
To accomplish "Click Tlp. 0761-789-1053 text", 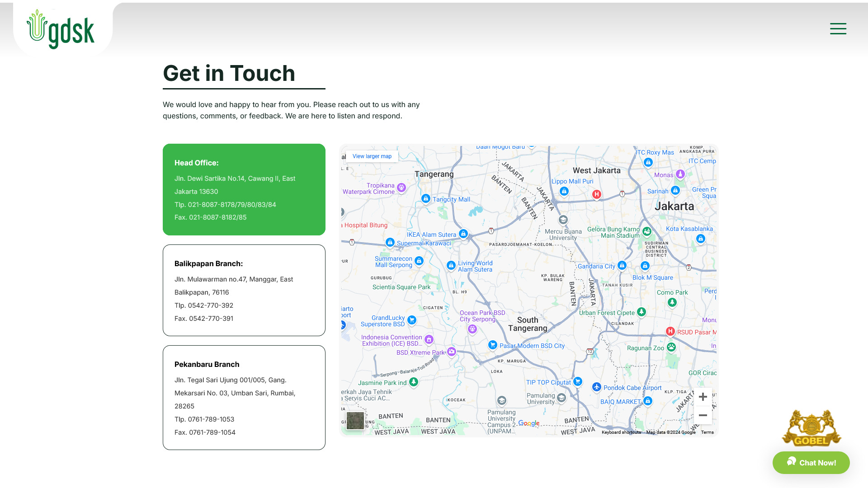I will pos(204,419).
